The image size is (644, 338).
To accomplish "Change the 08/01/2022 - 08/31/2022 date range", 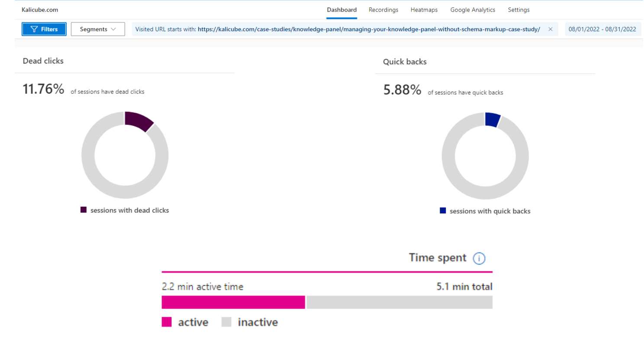I will [602, 29].
